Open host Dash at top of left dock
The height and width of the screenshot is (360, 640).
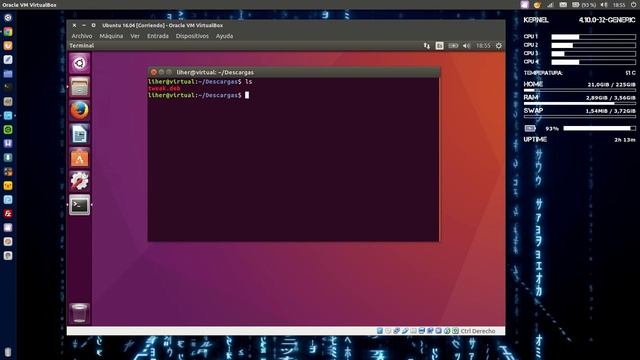click(x=8, y=18)
